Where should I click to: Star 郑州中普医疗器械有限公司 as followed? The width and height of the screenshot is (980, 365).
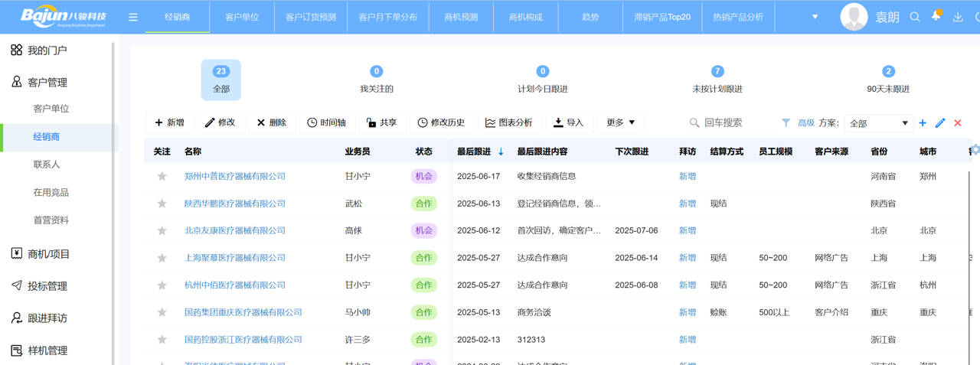[x=162, y=176]
